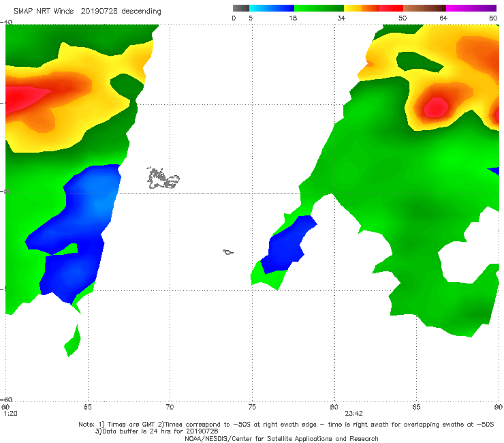Click the date "20190728" in the title

[x=99, y=11]
